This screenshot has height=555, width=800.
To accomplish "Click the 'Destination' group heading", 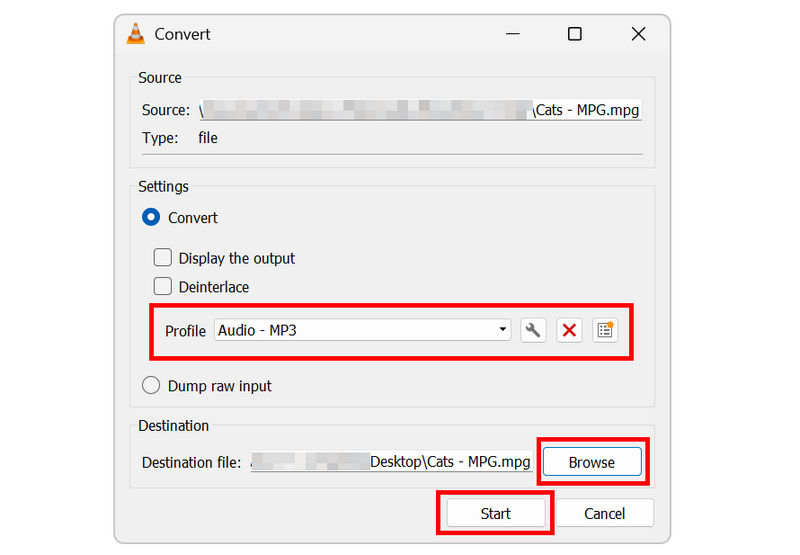I will [173, 425].
